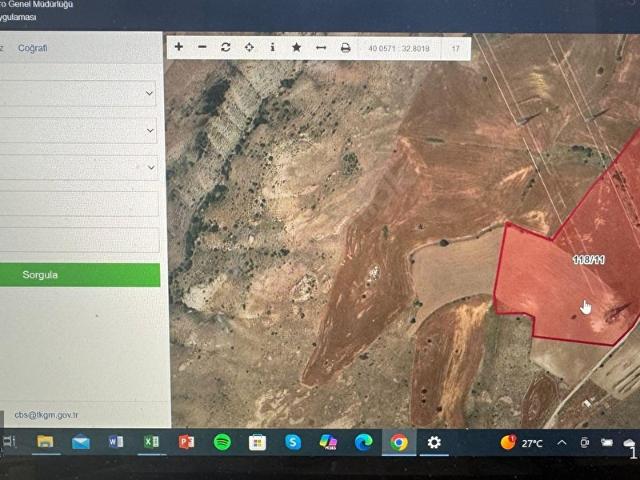Open Excel from the taskbar

point(151,442)
